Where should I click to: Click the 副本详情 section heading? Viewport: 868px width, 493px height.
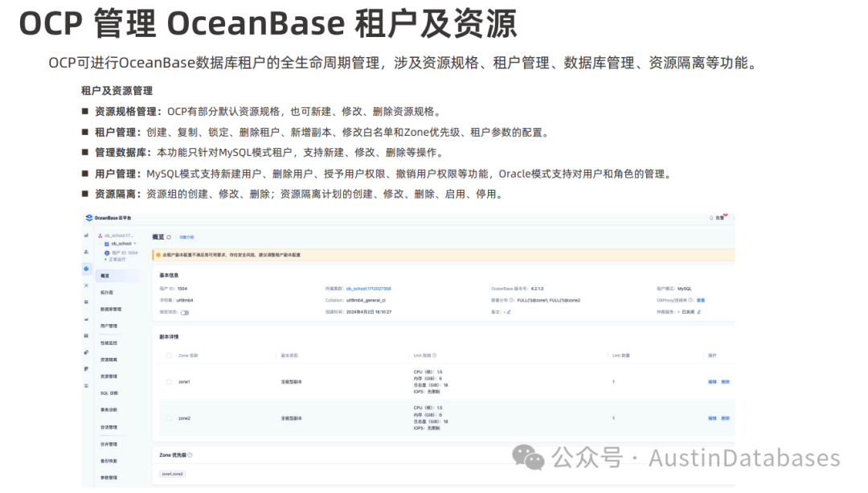pyautogui.click(x=169, y=337)
